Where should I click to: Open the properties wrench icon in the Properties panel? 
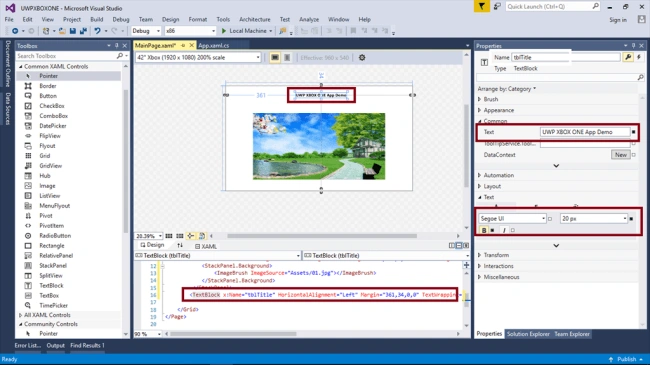628,57
